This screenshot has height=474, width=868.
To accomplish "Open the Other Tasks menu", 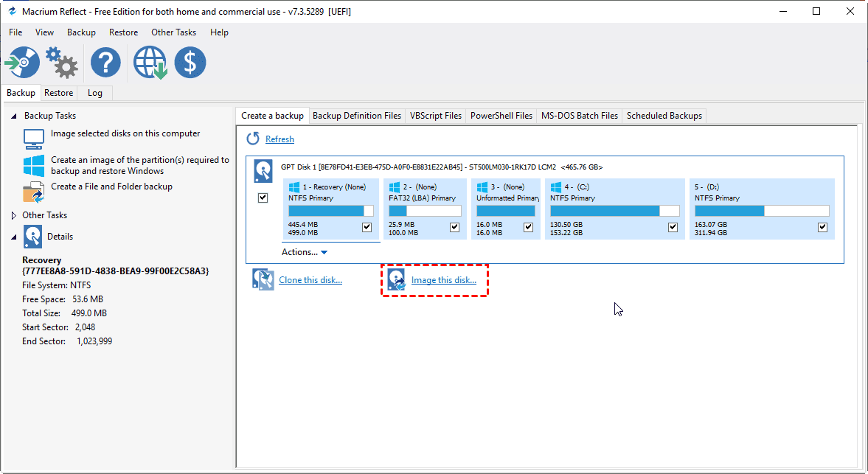I will point(173,32).
